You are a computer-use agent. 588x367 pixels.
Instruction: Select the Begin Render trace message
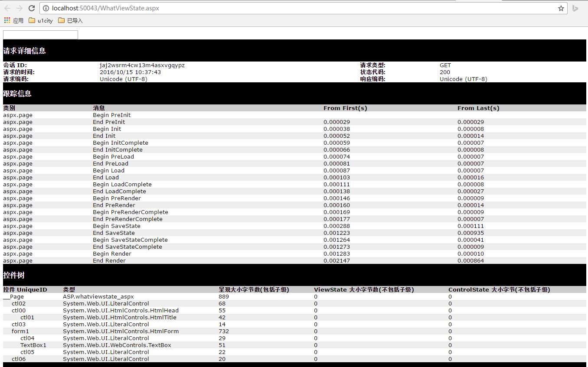coord(112,253)
